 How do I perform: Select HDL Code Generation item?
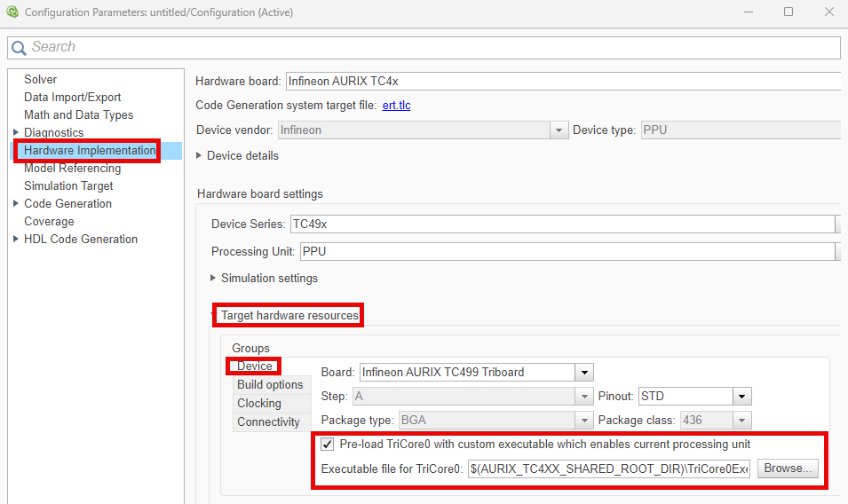click(81, 239)
